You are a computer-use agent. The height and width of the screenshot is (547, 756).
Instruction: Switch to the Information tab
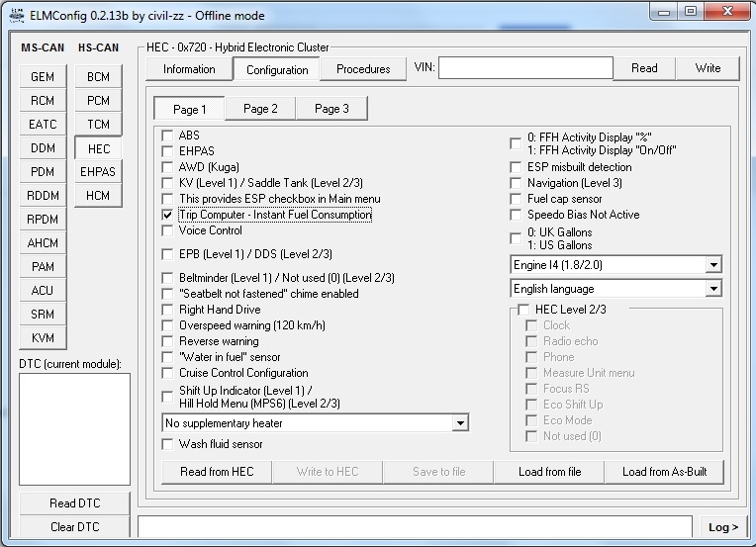point(189,69)
